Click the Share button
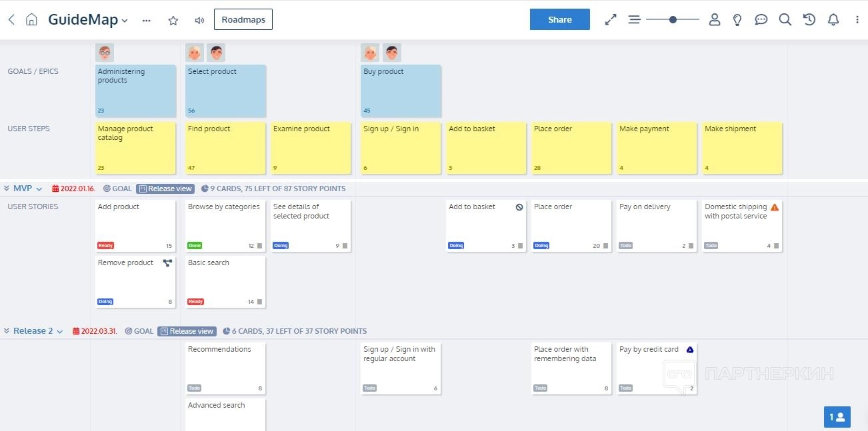The height and width of the screenshot is (431, 868). [x=559, y=20]
